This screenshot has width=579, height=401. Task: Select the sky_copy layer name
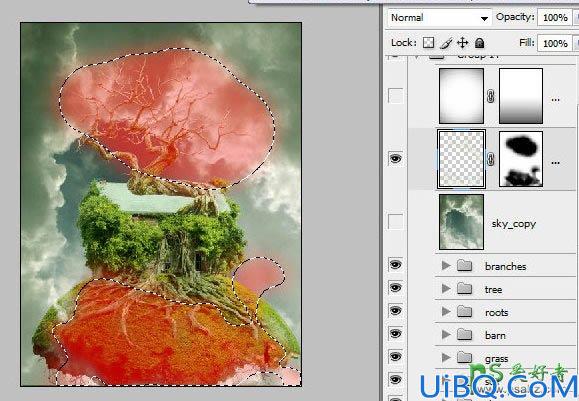(x=514, y=223)
